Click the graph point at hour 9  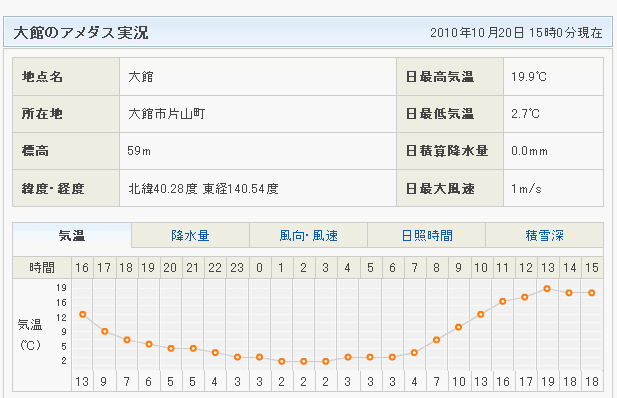[458, 327]
